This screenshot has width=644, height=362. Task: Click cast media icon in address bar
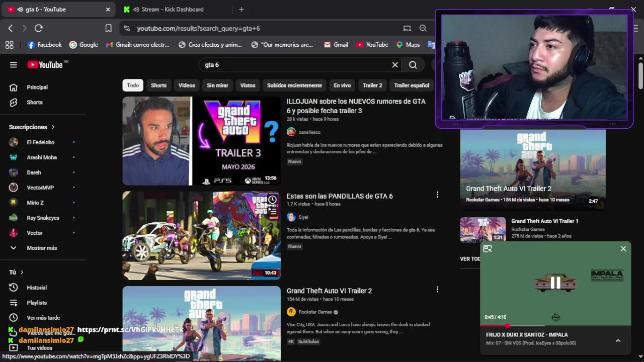click(x=407, y=28)
